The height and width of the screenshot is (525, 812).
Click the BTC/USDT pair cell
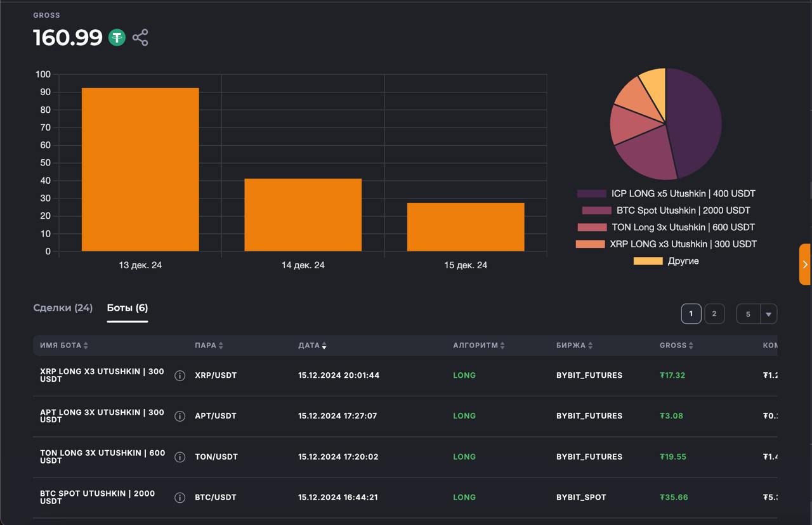[x=216, y=497]
